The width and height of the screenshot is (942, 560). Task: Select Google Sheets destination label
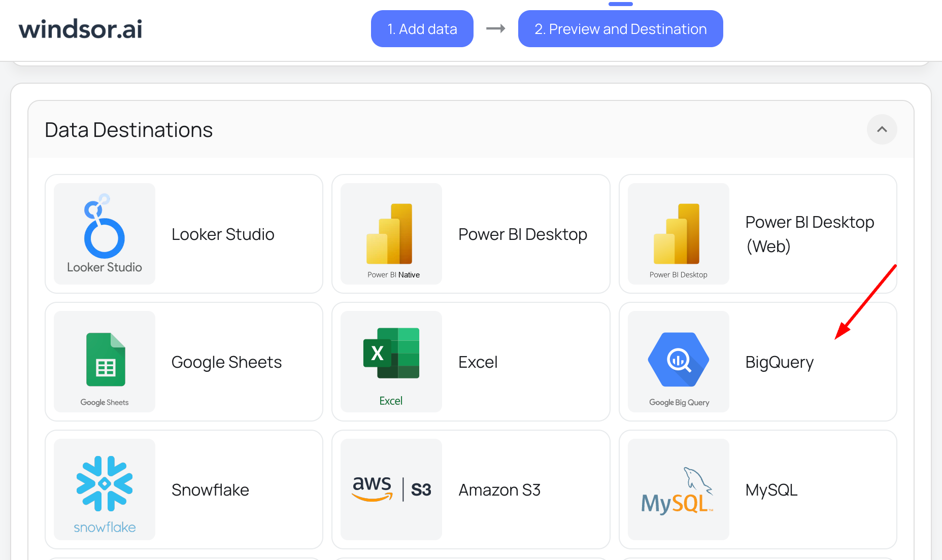tap(226, 362)
